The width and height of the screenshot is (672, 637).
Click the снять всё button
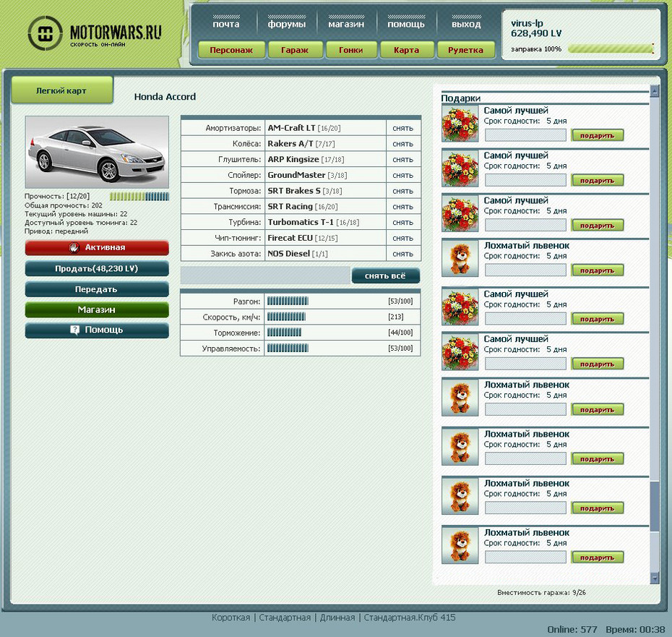point(385,275)
